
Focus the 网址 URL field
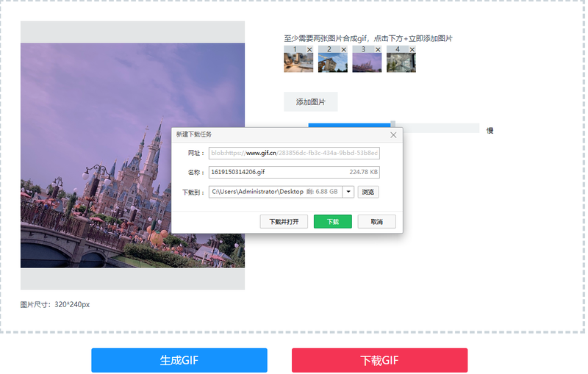[294, 153]
